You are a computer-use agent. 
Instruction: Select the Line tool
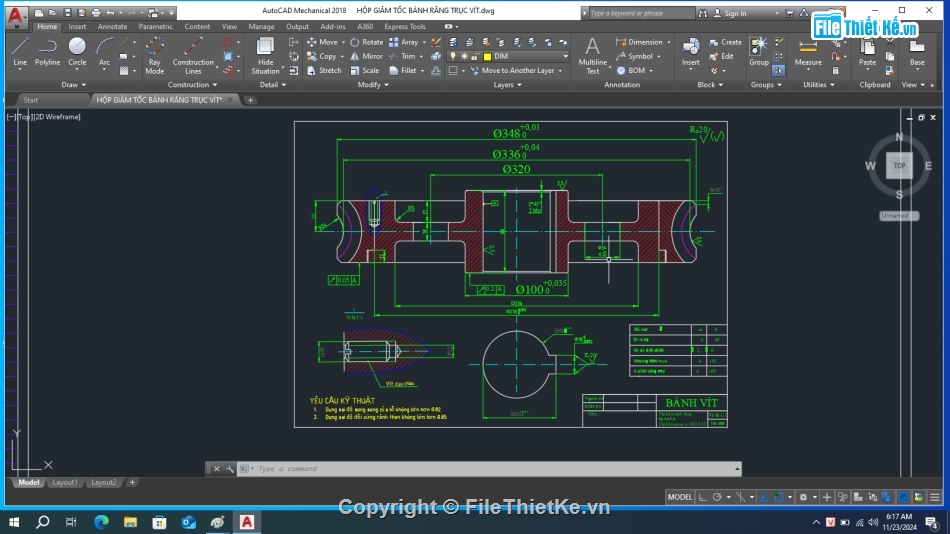point(19,52)
